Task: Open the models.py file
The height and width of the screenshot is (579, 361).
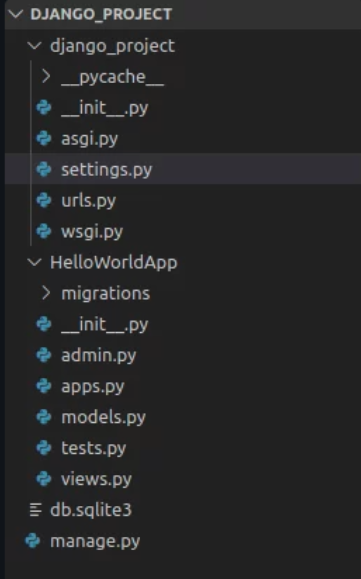Action: point(103,418)
